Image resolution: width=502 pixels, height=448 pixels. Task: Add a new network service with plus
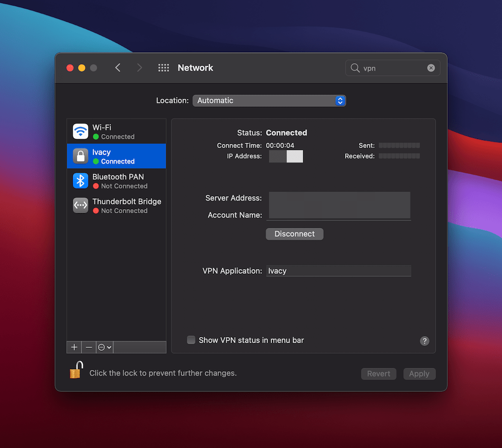[74, 347]
